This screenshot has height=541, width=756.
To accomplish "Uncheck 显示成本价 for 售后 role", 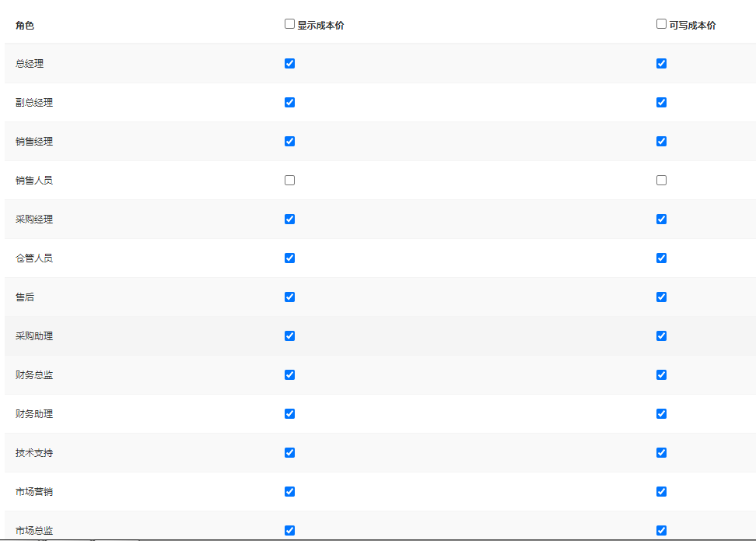I will [x=289, y=297].
